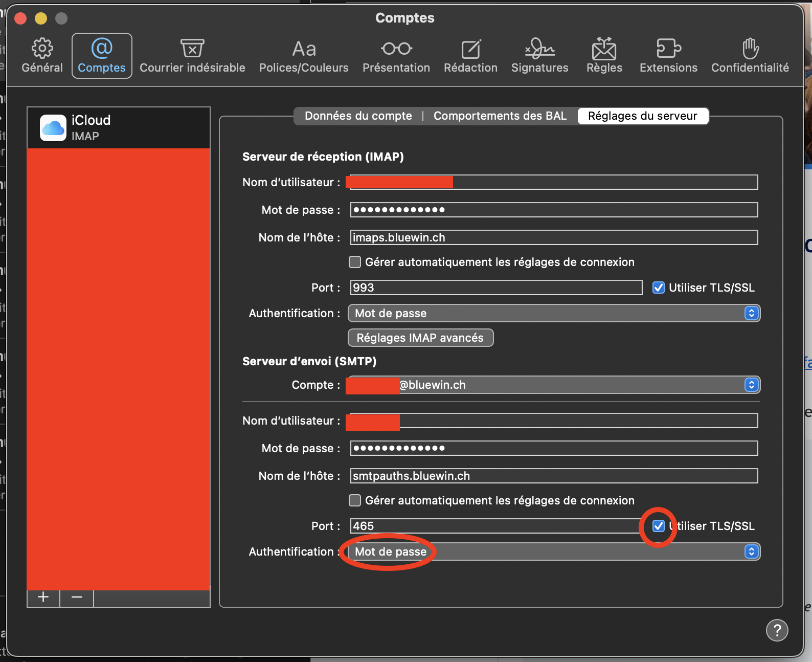This screenshot has height=662, width=812.
Task: Enable automatic connection settings for IMAP server
Action: point(355,262)
